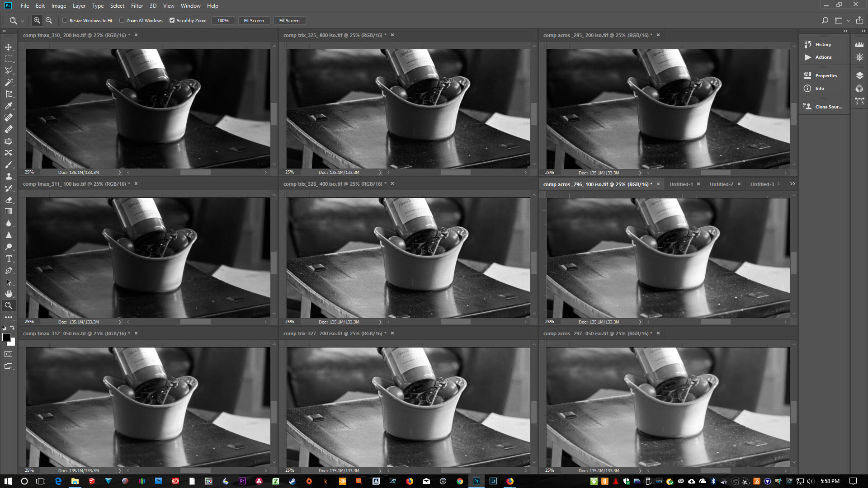
Task: Click the Fit Screen button
Action: coord(254,20)
